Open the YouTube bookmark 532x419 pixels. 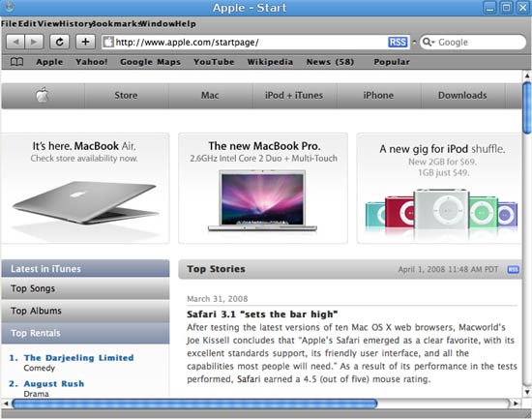(x=214, y=62)
